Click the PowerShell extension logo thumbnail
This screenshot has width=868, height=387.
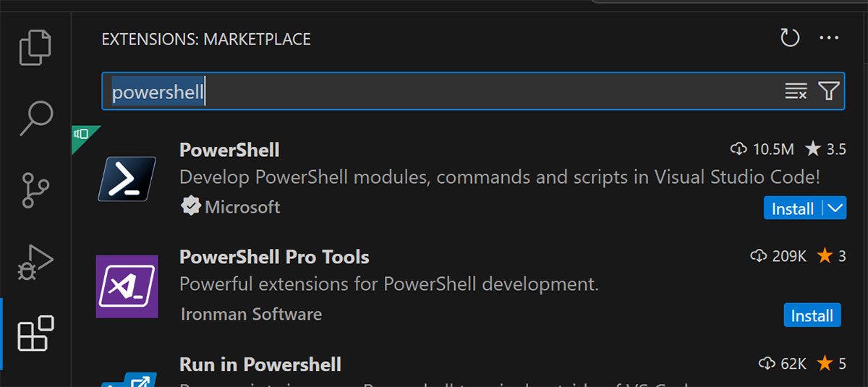pos(127,179)
